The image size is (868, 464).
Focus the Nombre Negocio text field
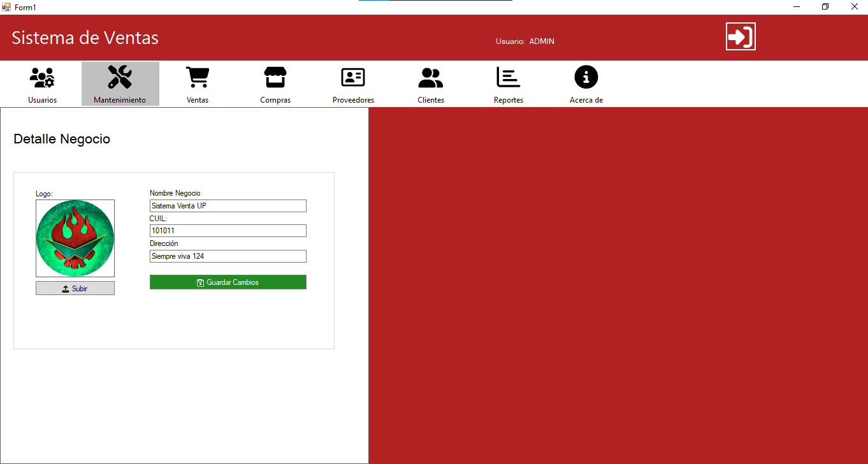pyautogui.click(x=228, y=206)
